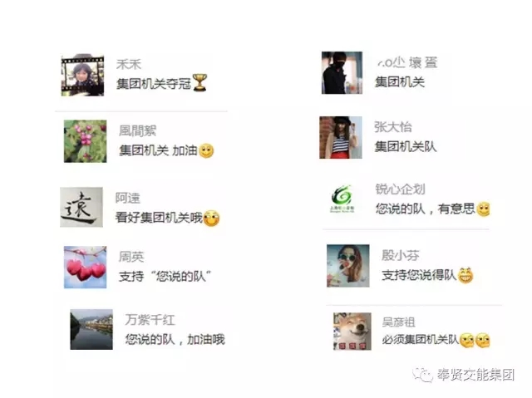Open 吴彦祖's Shiba dog avatar
Screen dimensions: 532x398
pyautogui.click(x=352, y=332)
